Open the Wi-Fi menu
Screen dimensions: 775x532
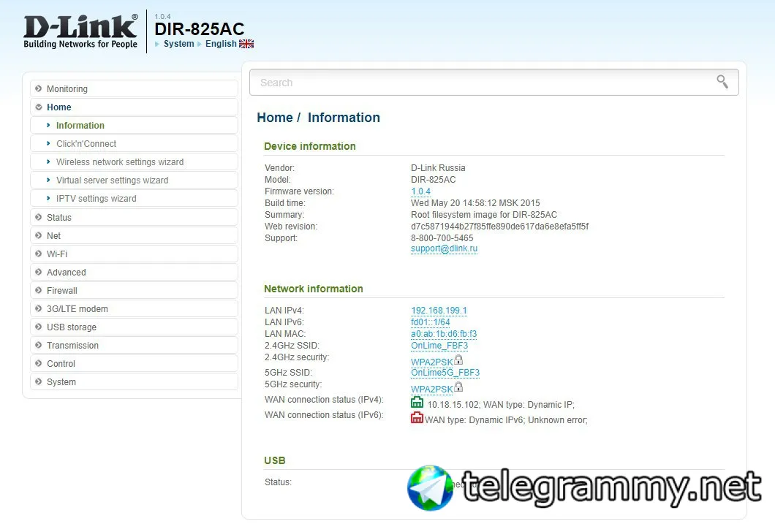click(x=134, y=254)
